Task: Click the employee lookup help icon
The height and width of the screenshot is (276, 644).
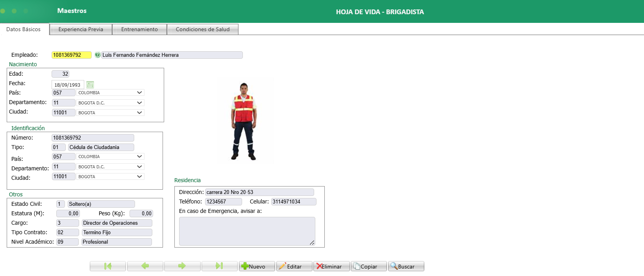Action: (97, 55)
